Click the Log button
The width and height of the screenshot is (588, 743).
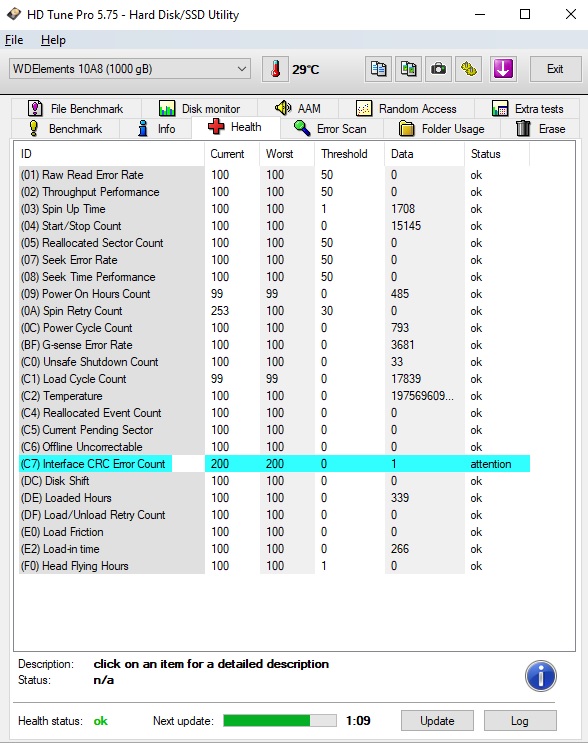[520, 721]
